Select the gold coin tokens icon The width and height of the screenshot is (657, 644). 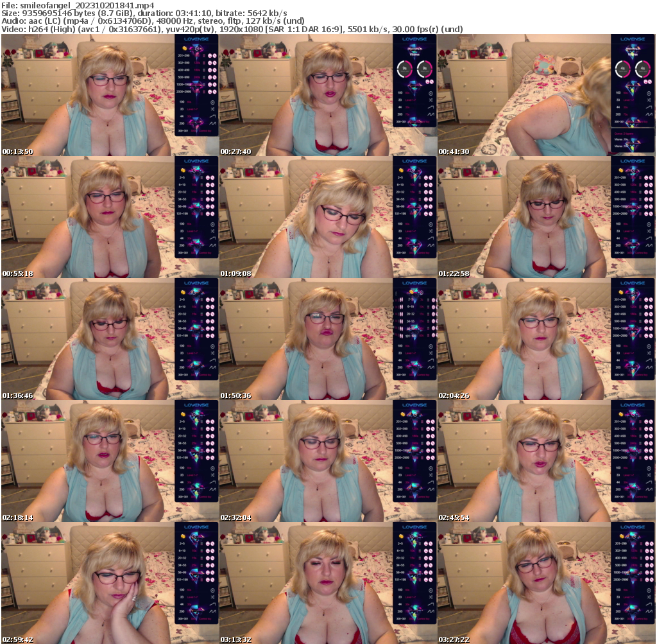point(184,49)
